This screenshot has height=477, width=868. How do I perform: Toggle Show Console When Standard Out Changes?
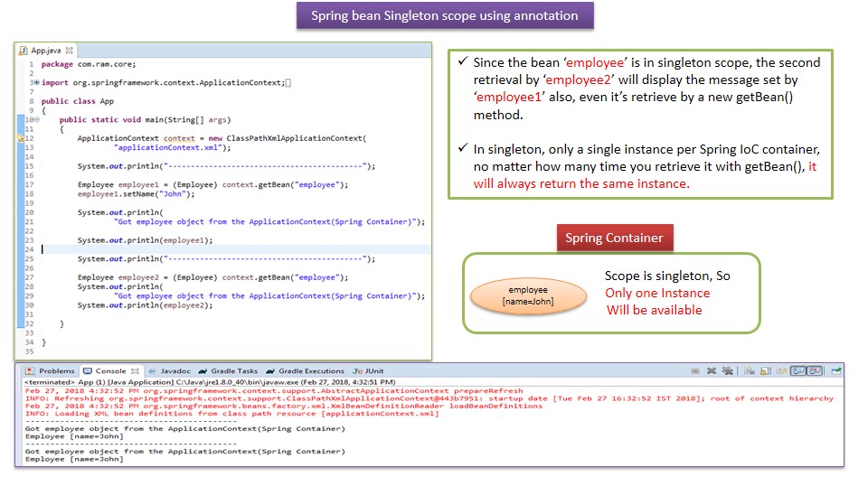coord(797,371)
